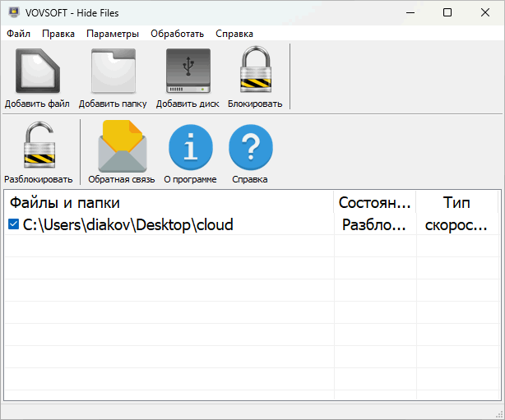Click the Добавить диск drive icon
Screen dimensions: 505x420
point(188,72)
